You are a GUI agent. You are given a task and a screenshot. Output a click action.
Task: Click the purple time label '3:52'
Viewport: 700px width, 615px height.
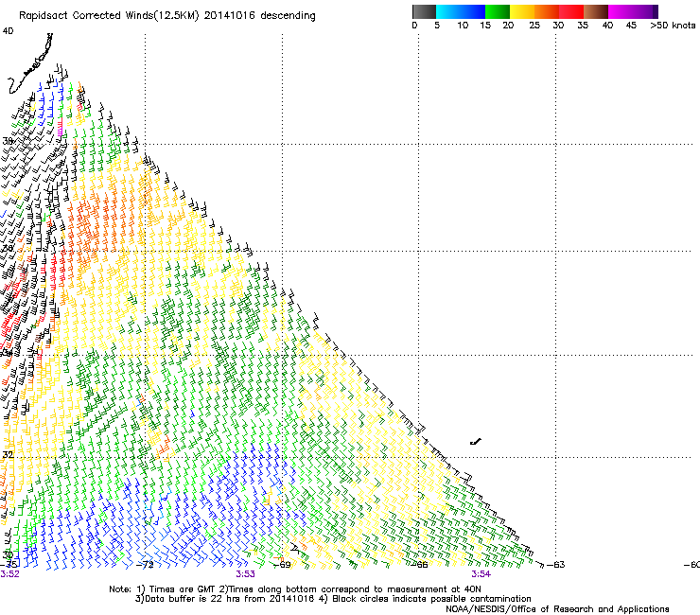[9, 574]
